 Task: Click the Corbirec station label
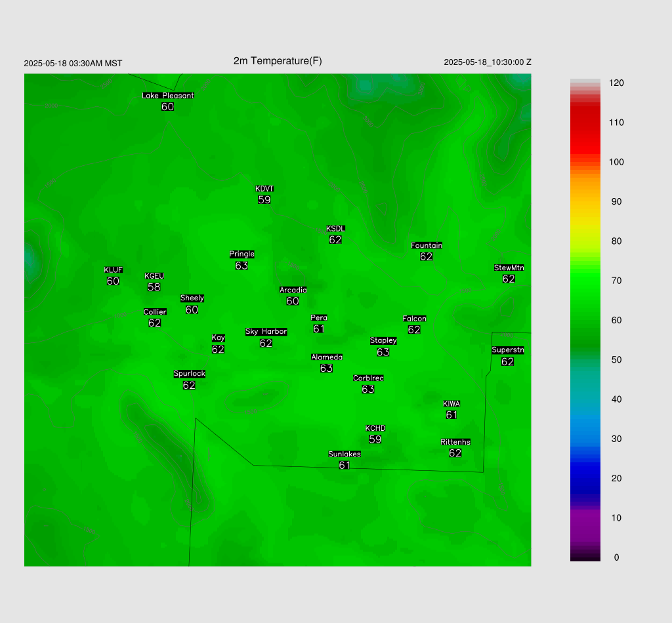(x=368, y=378)
